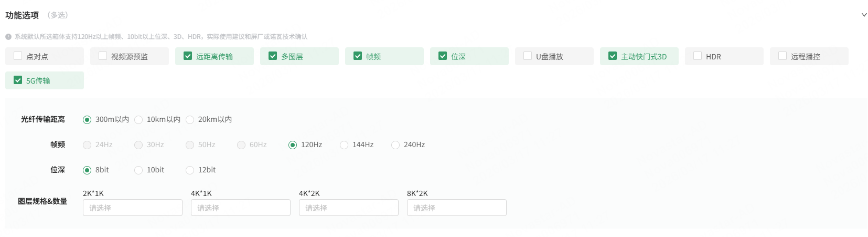This screenshot has width=868, height=237.
Task: Open the 2K*1K layer quantity dropdown
Action: (133, 208)
